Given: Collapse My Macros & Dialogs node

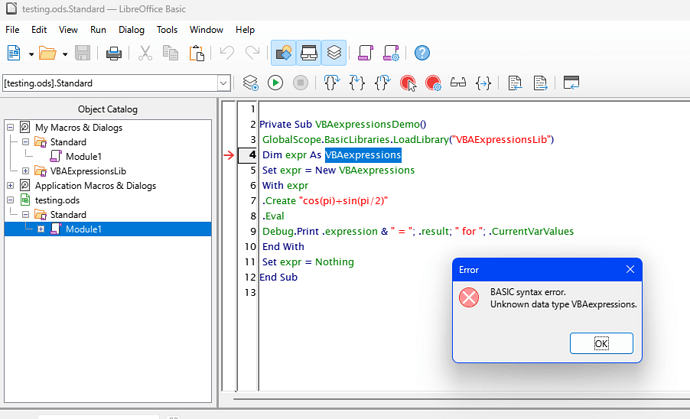Looking at the screenshot, I should coord(11,128).
